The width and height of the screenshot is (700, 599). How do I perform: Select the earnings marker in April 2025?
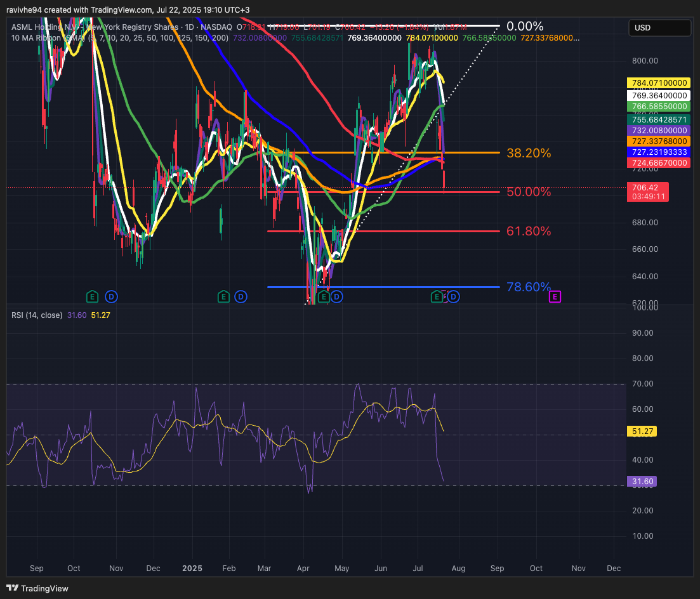tap(323, 296)
